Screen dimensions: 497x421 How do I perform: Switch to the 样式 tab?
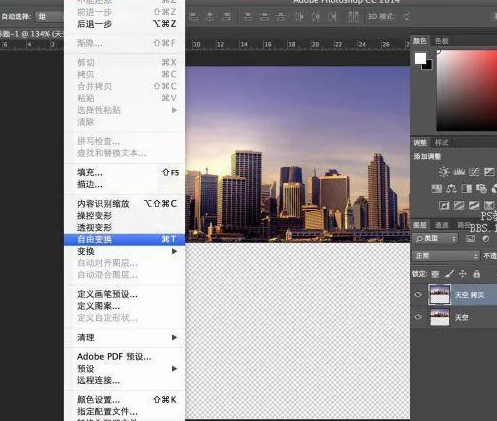[442, 143]
